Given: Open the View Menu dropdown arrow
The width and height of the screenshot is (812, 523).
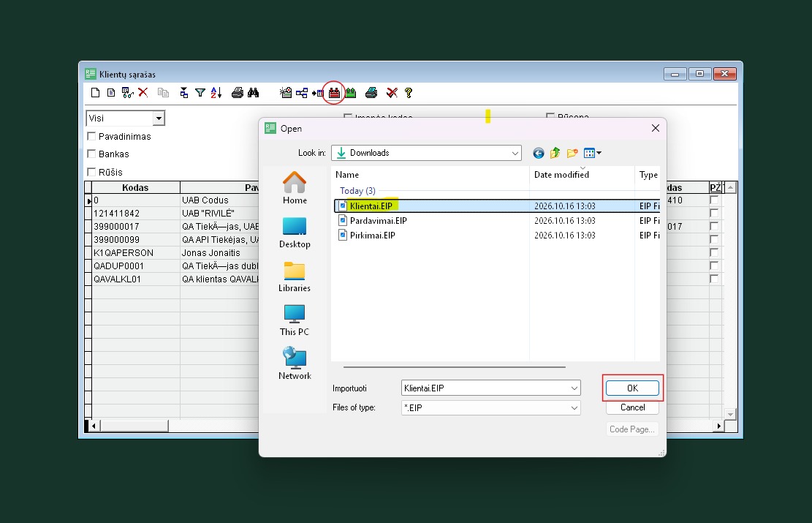Looking at the screenshot, I should (599, 153).
